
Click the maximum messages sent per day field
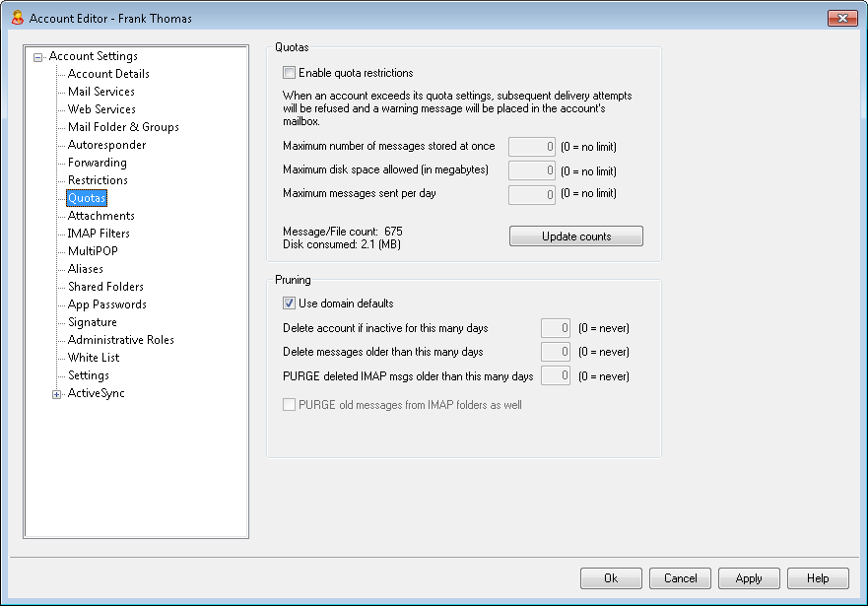(x=532, y=194)
